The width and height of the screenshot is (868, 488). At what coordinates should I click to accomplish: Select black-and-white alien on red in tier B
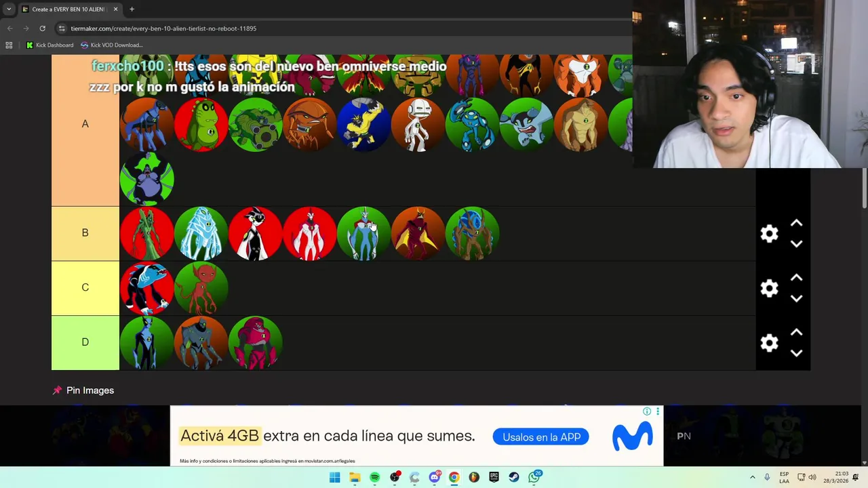click(256, 233)
